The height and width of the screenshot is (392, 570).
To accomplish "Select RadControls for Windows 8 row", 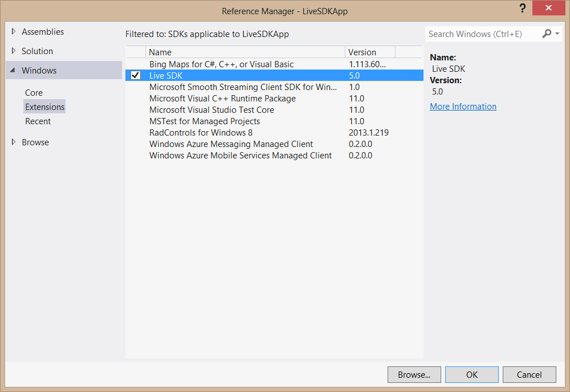I will pyautogui.click(x=201, y=133).
